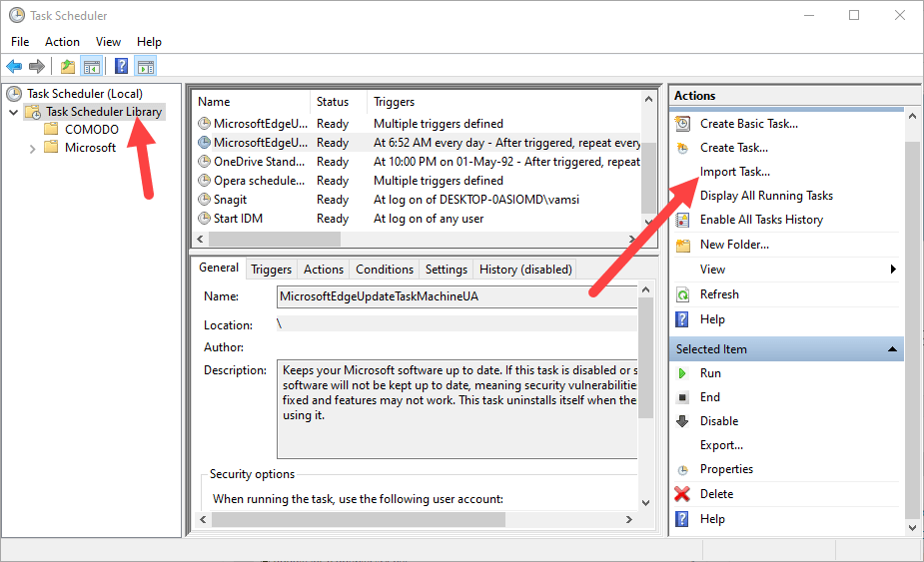This screenshot has height=562, width=924.
Task: Click the details pane scroll-left arrow
Action: tap(203, 520)
